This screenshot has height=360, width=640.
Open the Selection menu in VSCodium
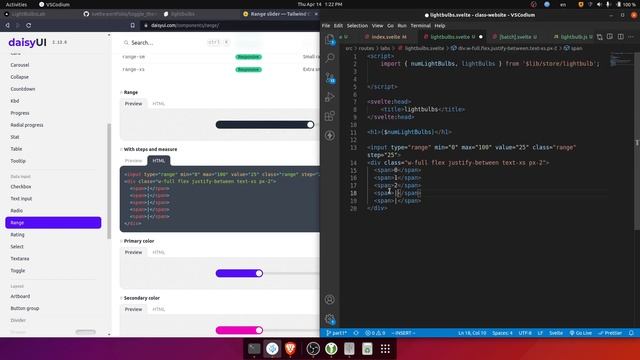pyautogui.click(x=357, y=26)
